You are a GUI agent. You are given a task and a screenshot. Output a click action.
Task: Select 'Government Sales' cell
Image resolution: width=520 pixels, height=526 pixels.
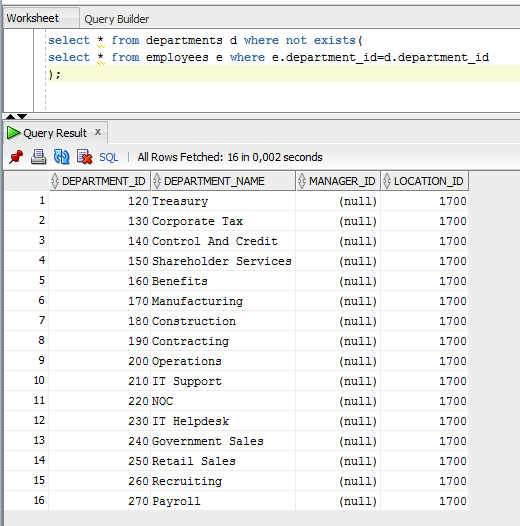point(223,441)
